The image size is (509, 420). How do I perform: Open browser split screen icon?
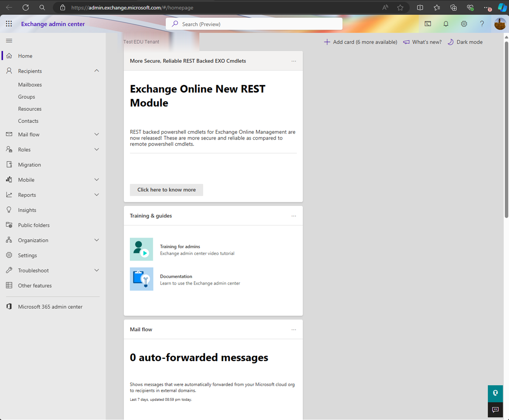(x=420, y=8)
